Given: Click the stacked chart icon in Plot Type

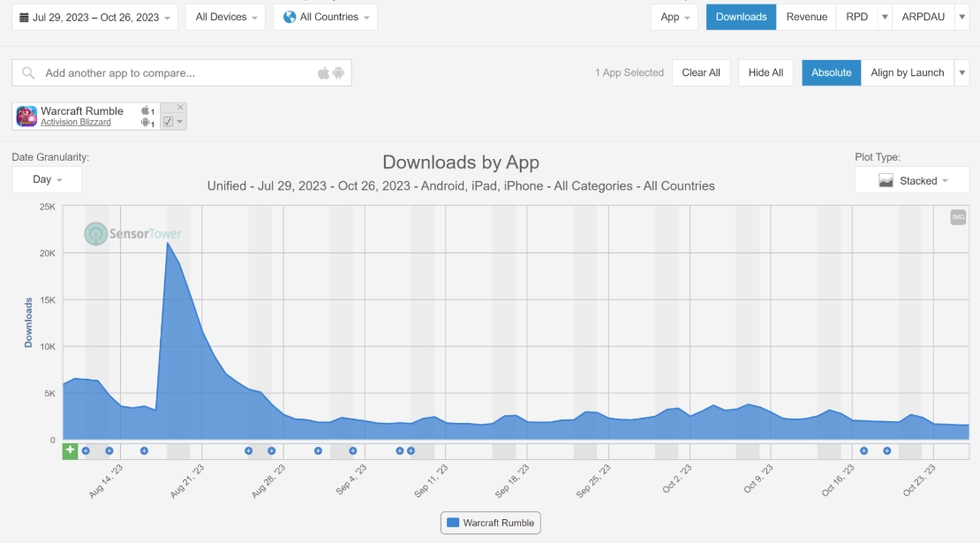Looking at the screenshot, I should (886, 181).
